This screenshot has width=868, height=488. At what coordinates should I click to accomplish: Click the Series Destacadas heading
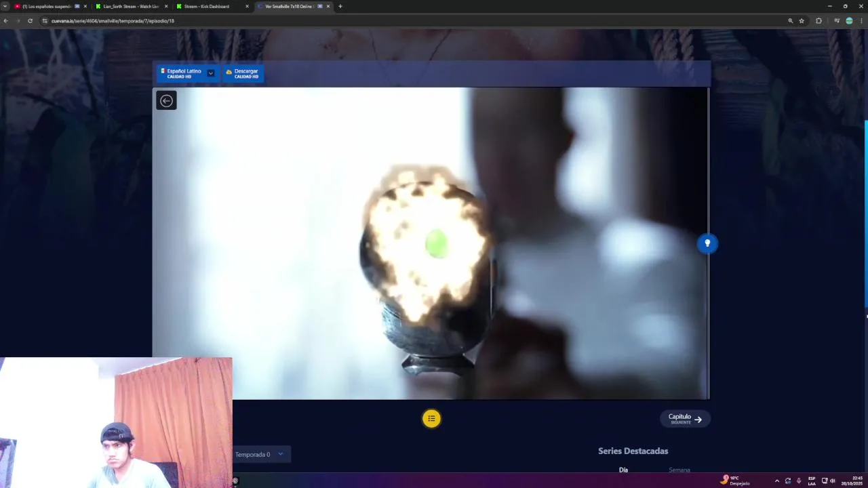click(x=633, y=451)
